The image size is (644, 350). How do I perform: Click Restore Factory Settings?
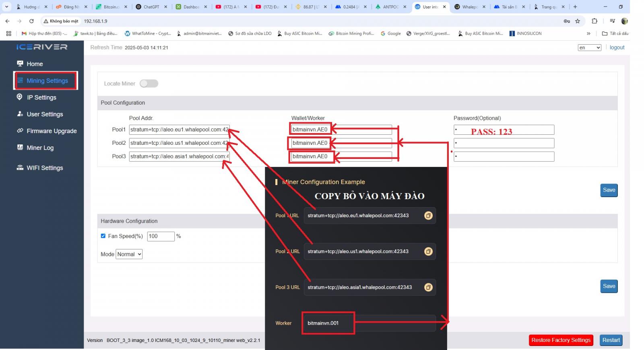click(x=561, y=340)
